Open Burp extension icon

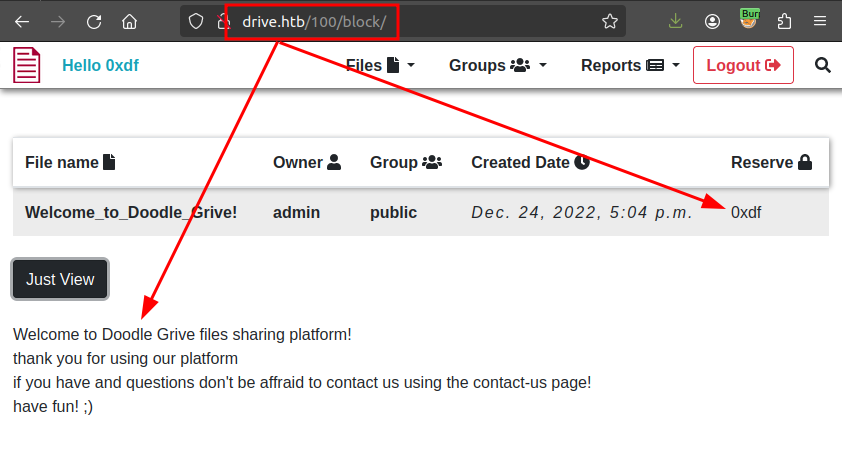point(749,19)
